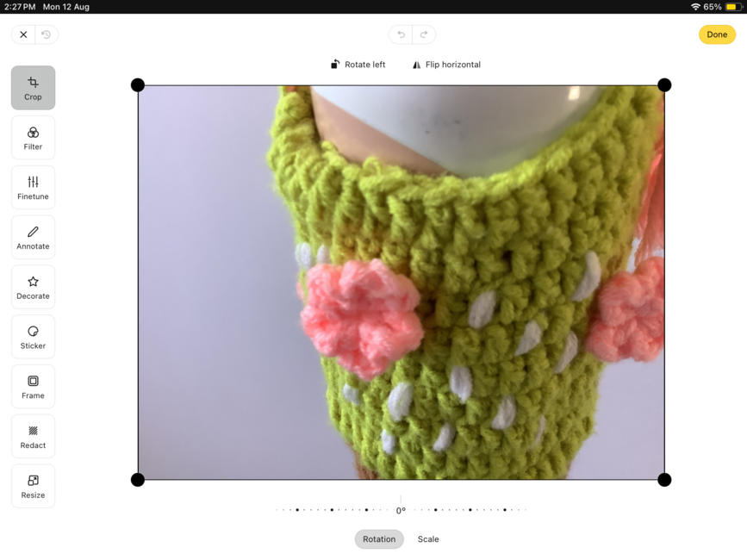Open the Decorate star tool
This screenshot has width=747, height=560.
(x=33, y=287)
